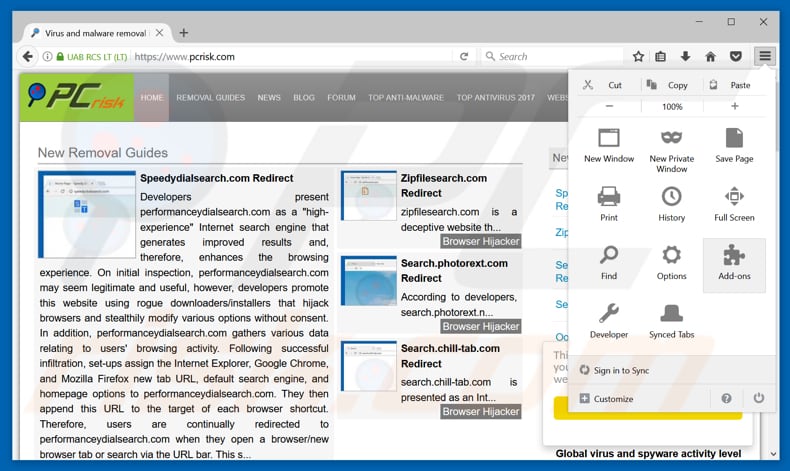The image size is (790, 471).
Task: Click Speedydialsearch article thumbnail
Action: [87, 215]
